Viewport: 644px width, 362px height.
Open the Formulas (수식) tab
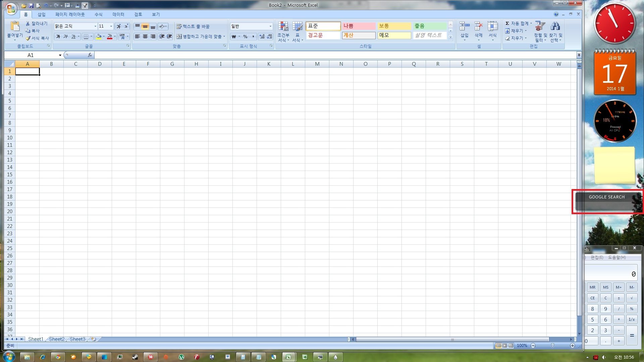[x=98, y=14]
